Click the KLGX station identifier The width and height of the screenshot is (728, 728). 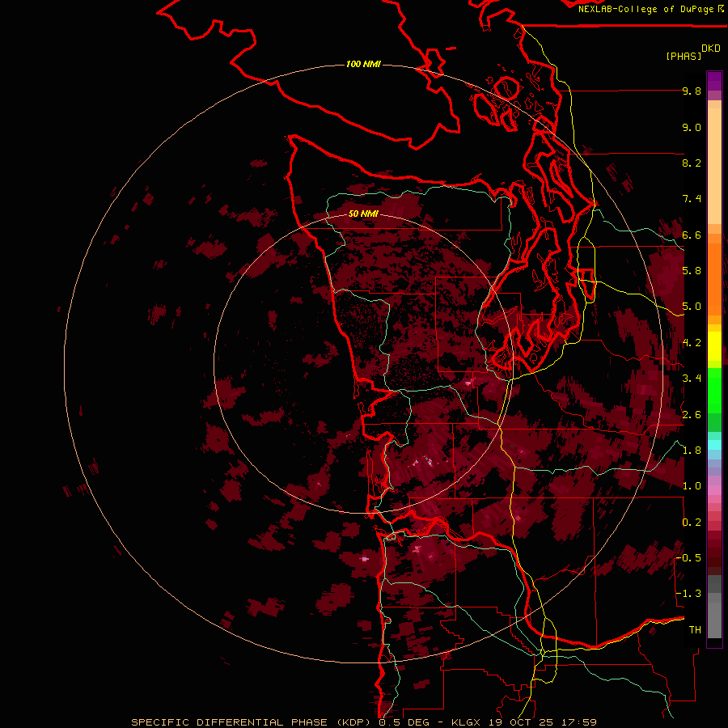click(x=467, y=722)
